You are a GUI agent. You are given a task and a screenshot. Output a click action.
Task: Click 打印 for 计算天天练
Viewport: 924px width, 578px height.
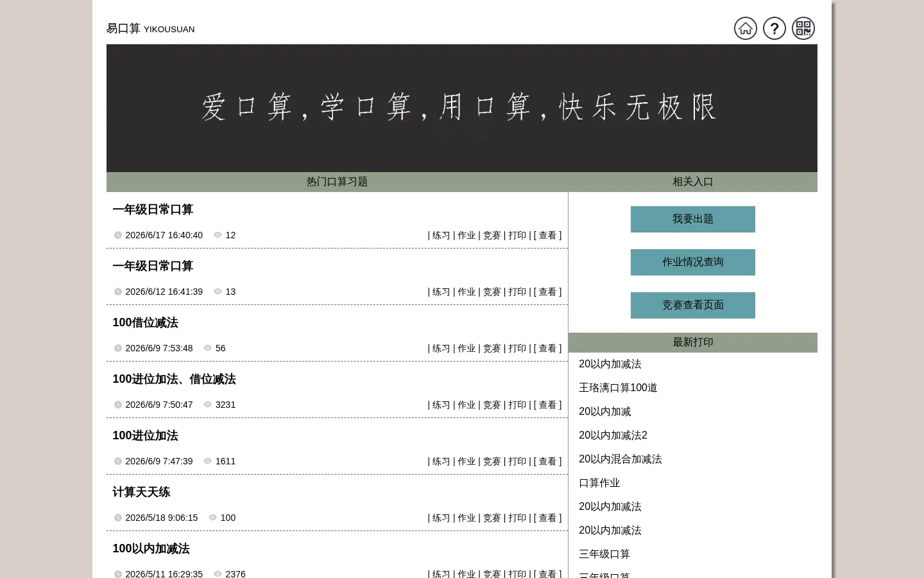tap(517, 518)
